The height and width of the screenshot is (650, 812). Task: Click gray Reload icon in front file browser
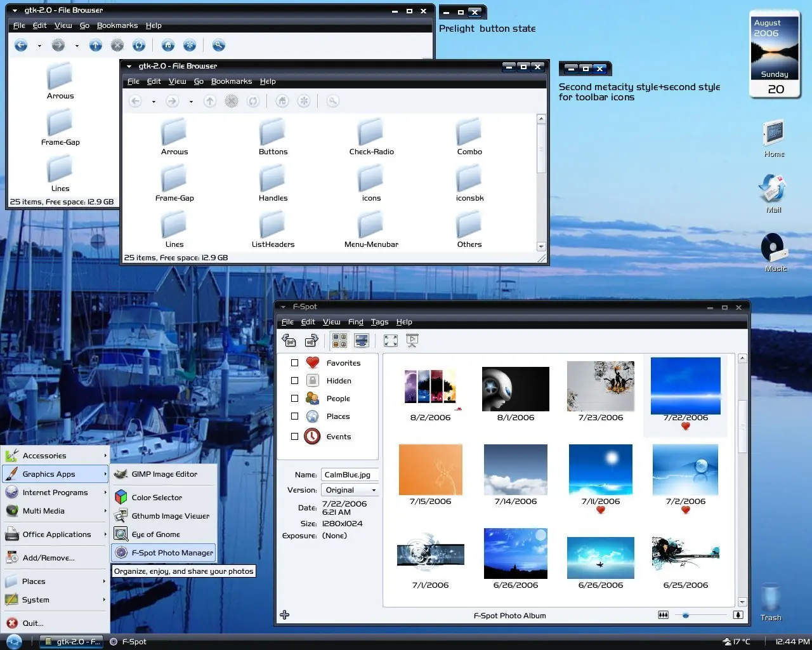[x=253, y=101]
